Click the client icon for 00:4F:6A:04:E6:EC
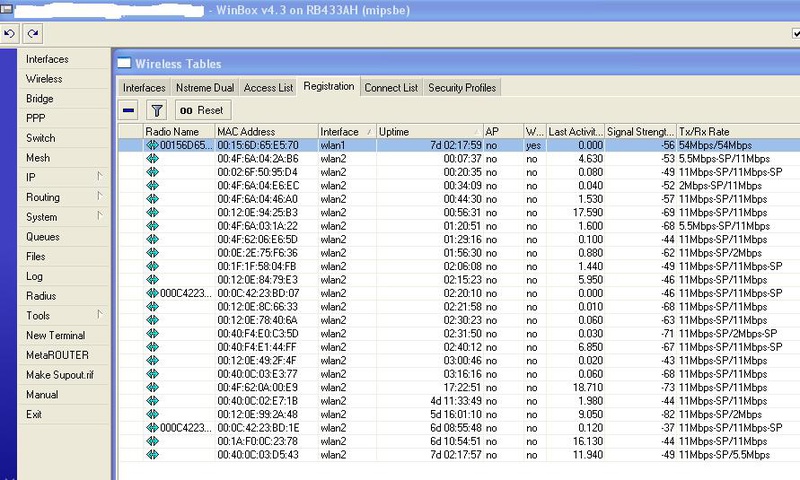Screen dimensions: 800x480 tap(152, 185)
